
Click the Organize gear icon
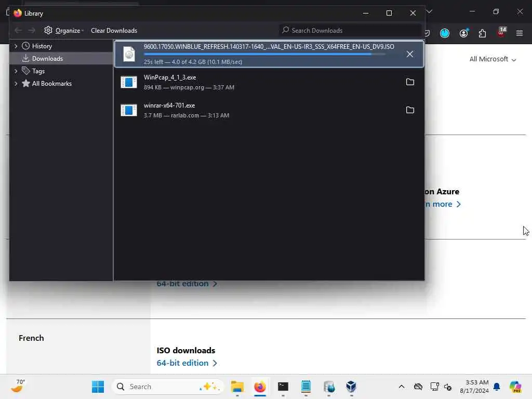click(x=48, y=30)
